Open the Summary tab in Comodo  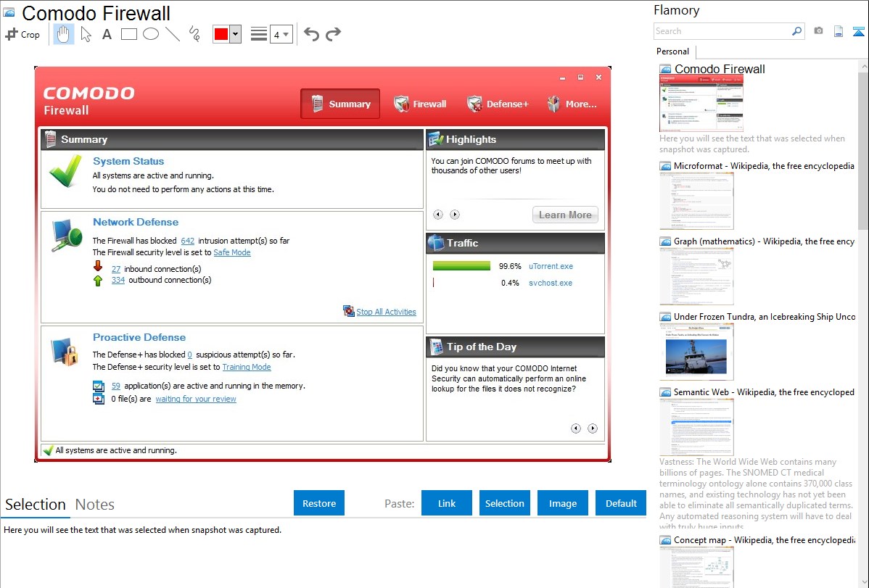(x=340, y=104)
